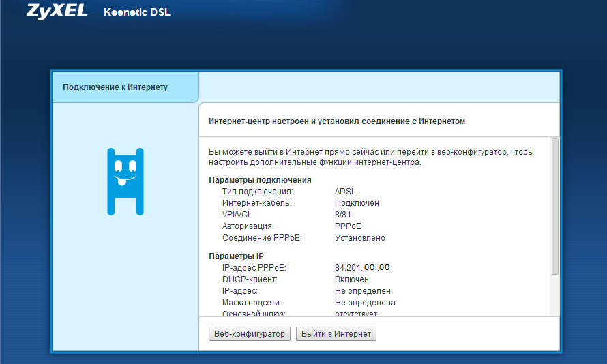Click the Включен DHCP client value
Image resolution: width=607 pixels, height=364 pixels.
click(351, 279)
